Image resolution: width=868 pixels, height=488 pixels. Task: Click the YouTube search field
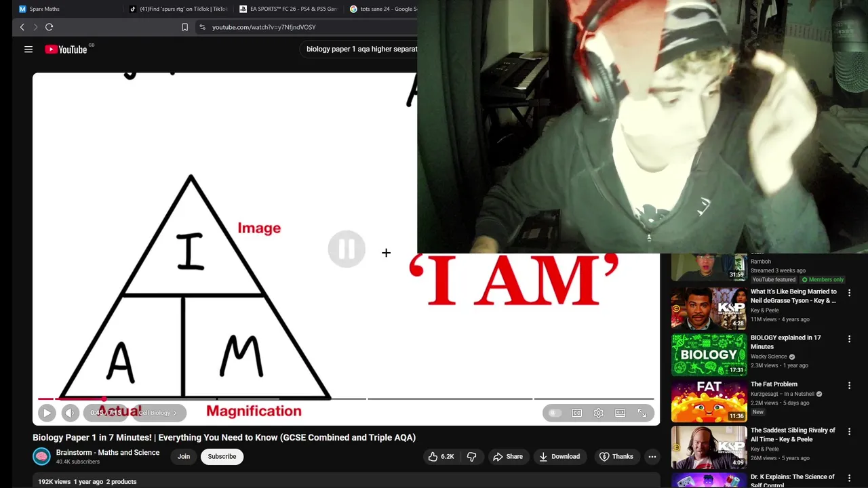(359, 49)
